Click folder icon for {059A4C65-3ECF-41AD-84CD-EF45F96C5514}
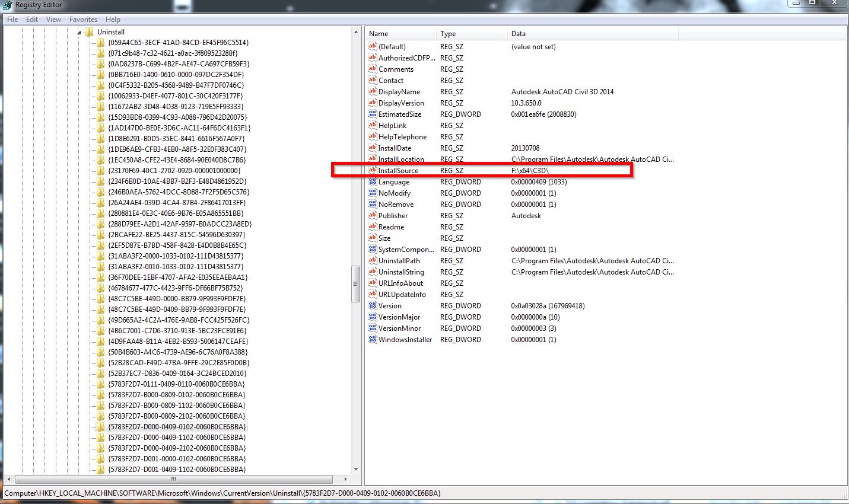This screenshot has height=504, width=849. [100, 43]
